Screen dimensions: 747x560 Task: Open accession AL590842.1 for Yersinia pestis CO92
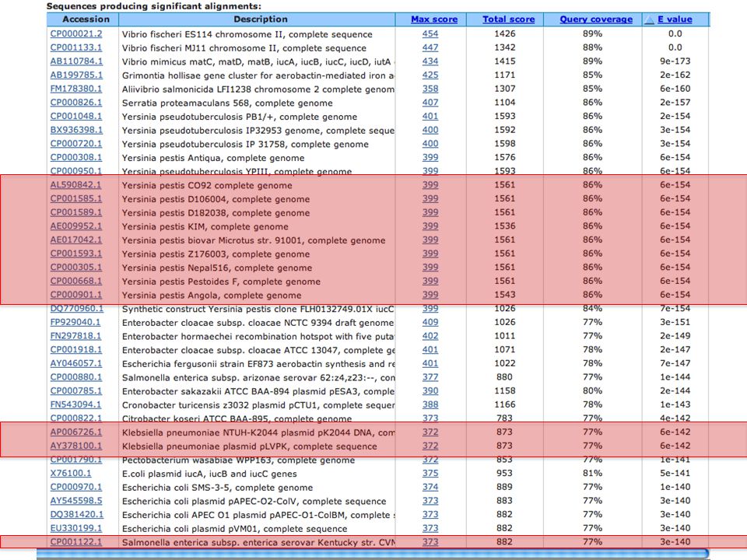(x=75, y=185)
